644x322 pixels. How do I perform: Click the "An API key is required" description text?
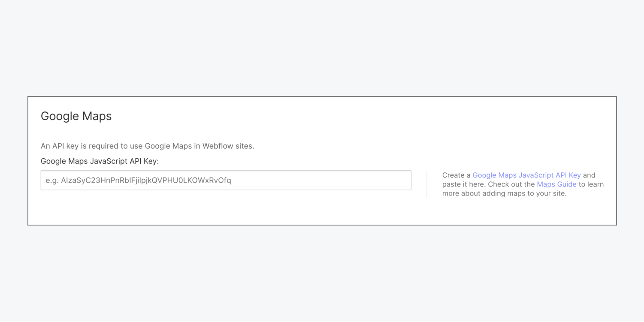click(x=148, y=146)
